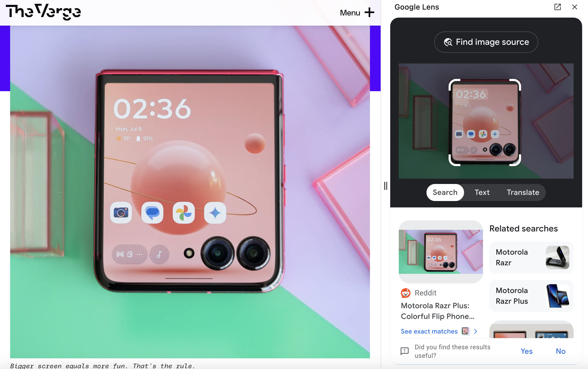Click Search tab in Google Lens
Image resolution: width=588 pixels, height=369 pixels.
[444, 192]
